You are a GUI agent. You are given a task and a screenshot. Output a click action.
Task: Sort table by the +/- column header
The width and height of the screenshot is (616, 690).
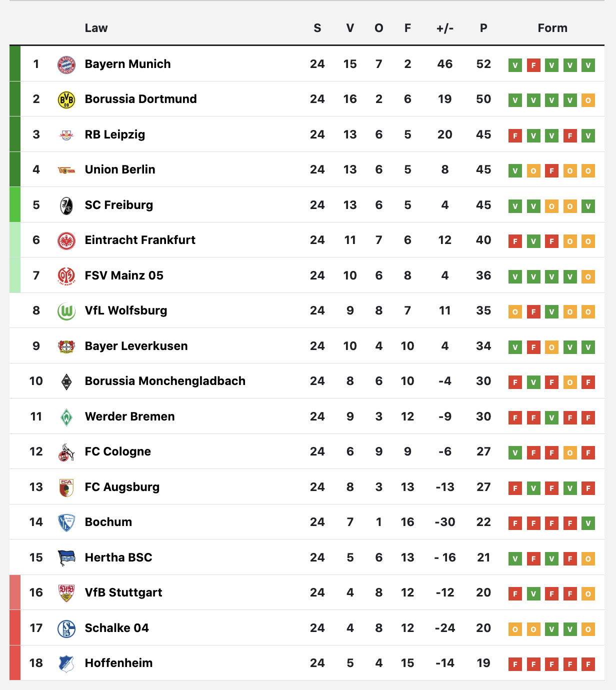tap(445, 28)
